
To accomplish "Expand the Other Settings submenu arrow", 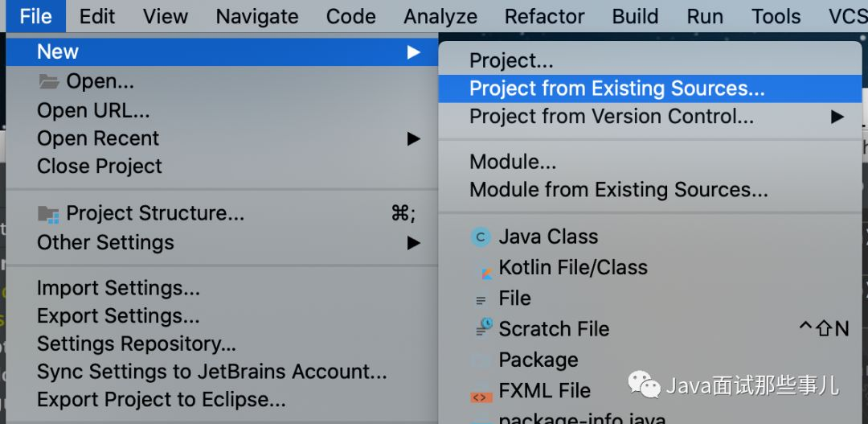I will [414, 243].
